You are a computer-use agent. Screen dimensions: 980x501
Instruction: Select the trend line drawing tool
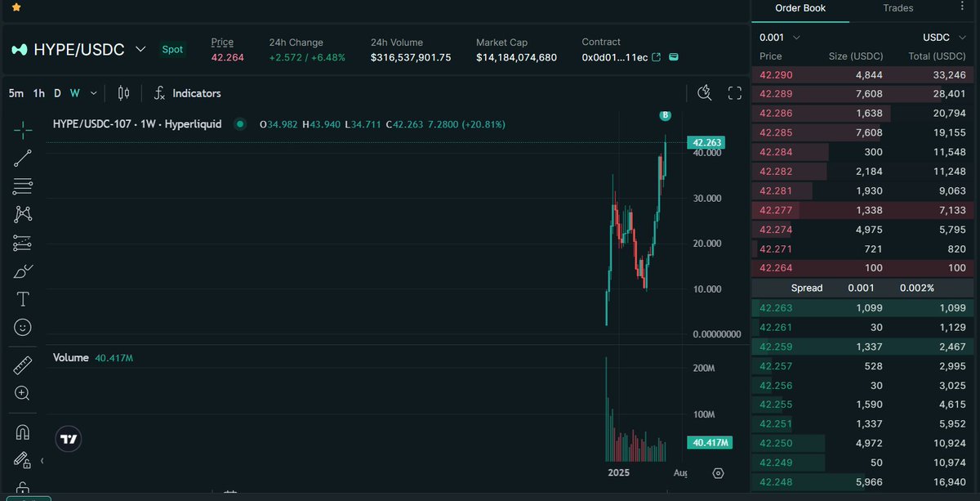(22, 158)
